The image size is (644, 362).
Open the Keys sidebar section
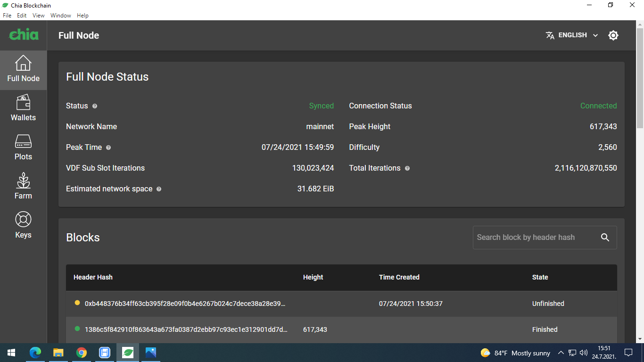(x=23, y=226)
